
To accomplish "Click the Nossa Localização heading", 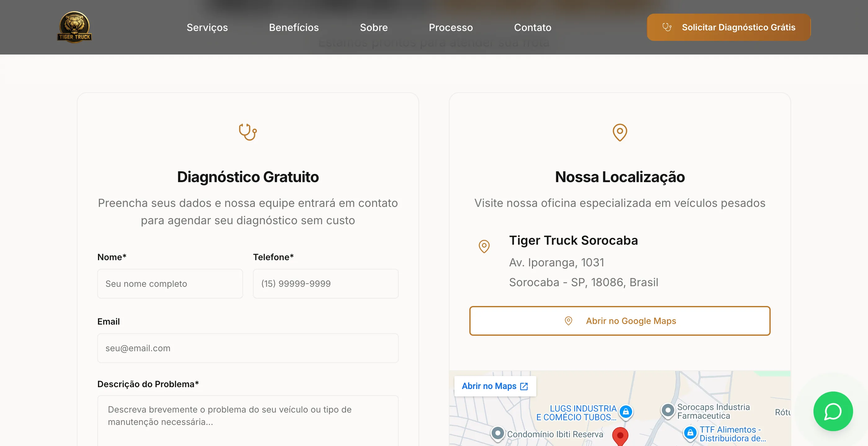I will tap(620, 177).
